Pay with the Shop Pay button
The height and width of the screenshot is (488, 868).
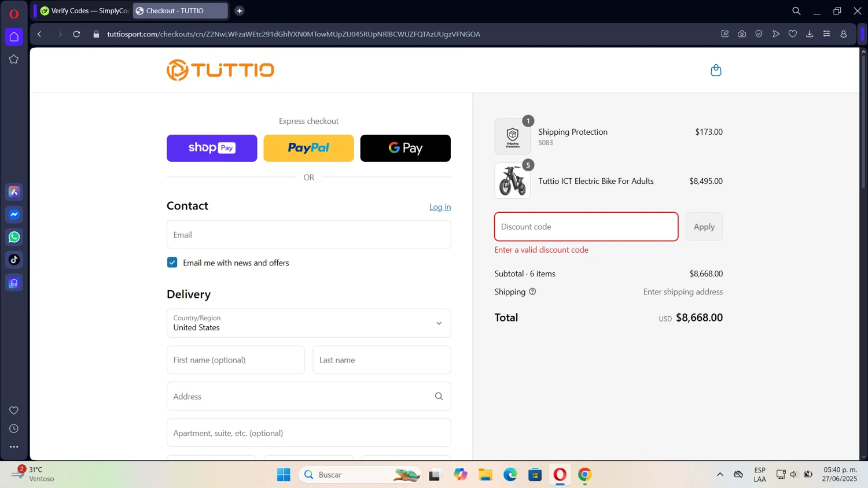pyautogui.click(x=212, y=148)
